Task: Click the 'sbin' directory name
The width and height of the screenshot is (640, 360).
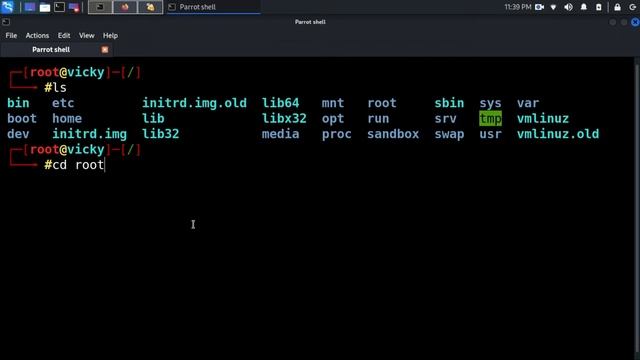Action: [449, 103]
